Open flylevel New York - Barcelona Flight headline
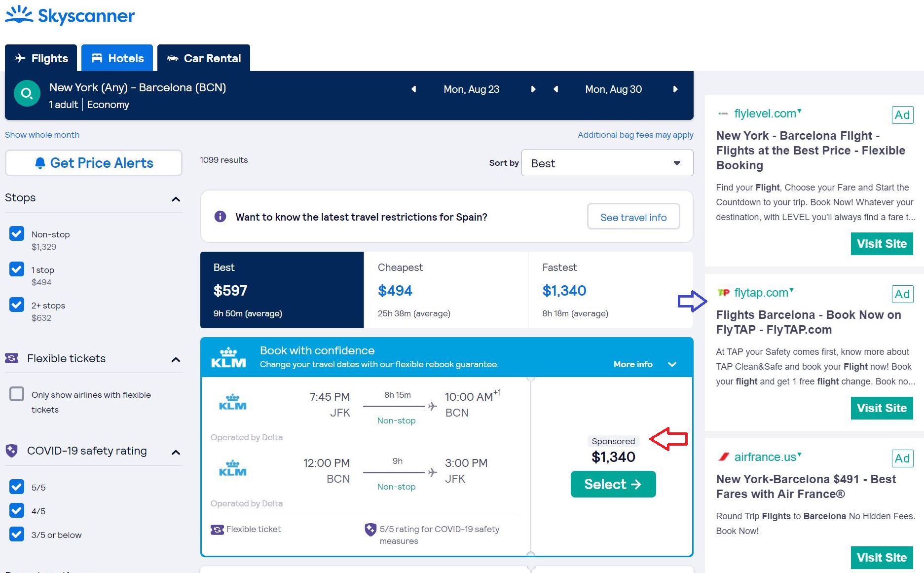Screen dimensions: 924x573 (811, 151)
